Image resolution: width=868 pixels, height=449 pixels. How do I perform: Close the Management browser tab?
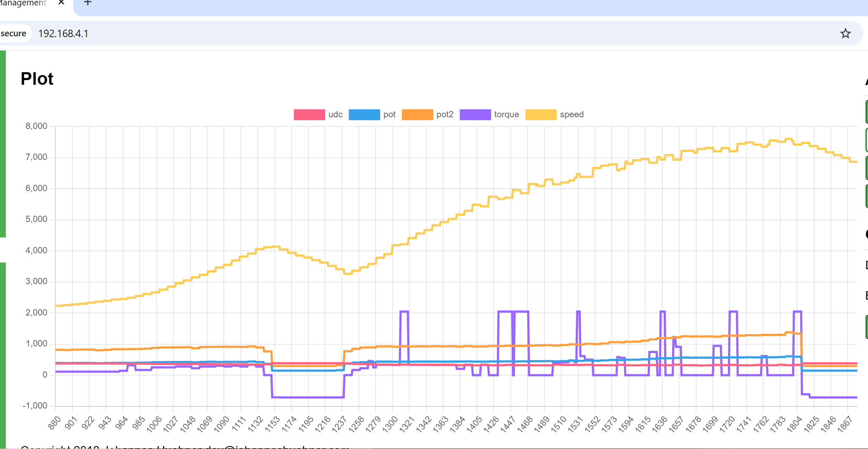61,3
